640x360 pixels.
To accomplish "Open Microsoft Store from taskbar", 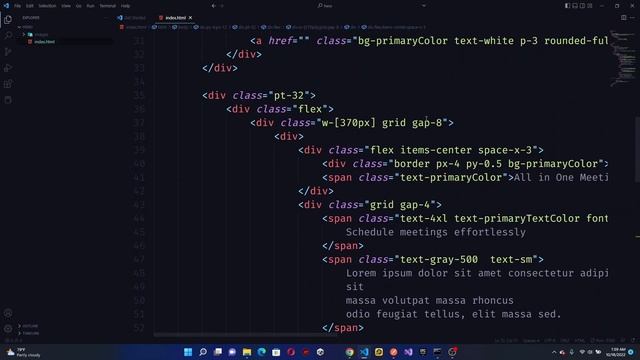I will 276,352.
